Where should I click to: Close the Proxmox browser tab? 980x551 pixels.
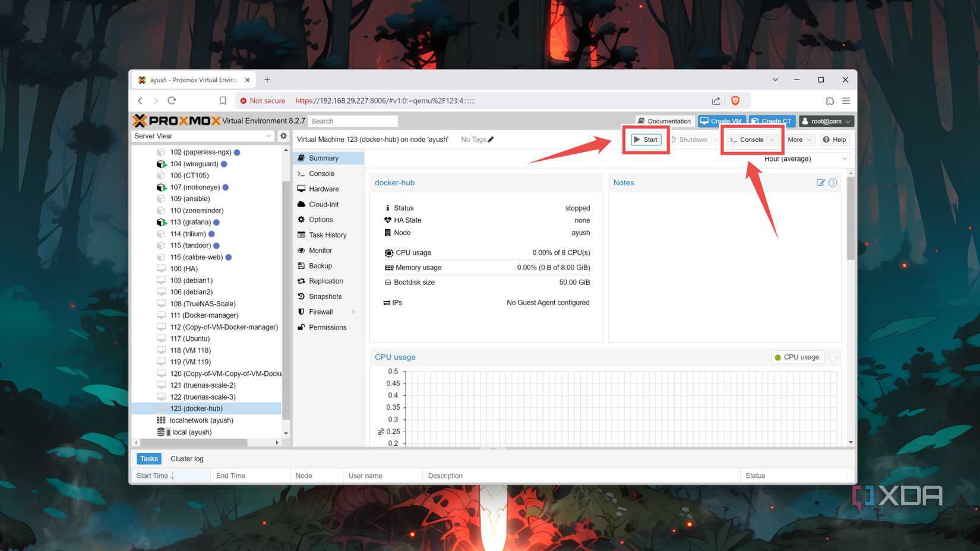click(x=248, y=80)
